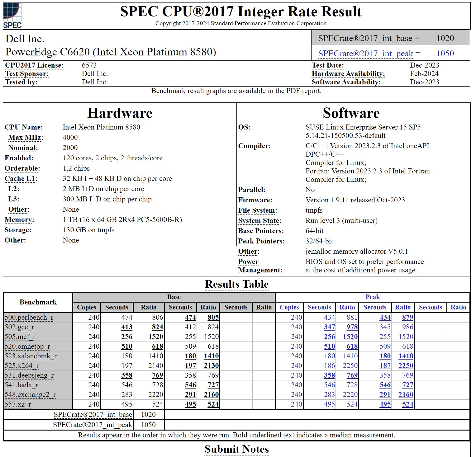
Task: Click the Test Sponsor field label
Action: (x=27, y=74)
